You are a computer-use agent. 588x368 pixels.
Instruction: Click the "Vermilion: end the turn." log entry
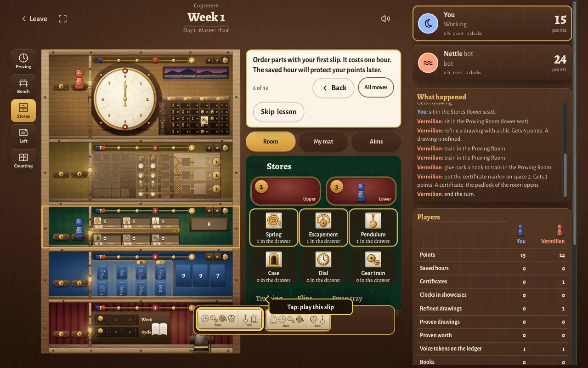pos(446,194)
